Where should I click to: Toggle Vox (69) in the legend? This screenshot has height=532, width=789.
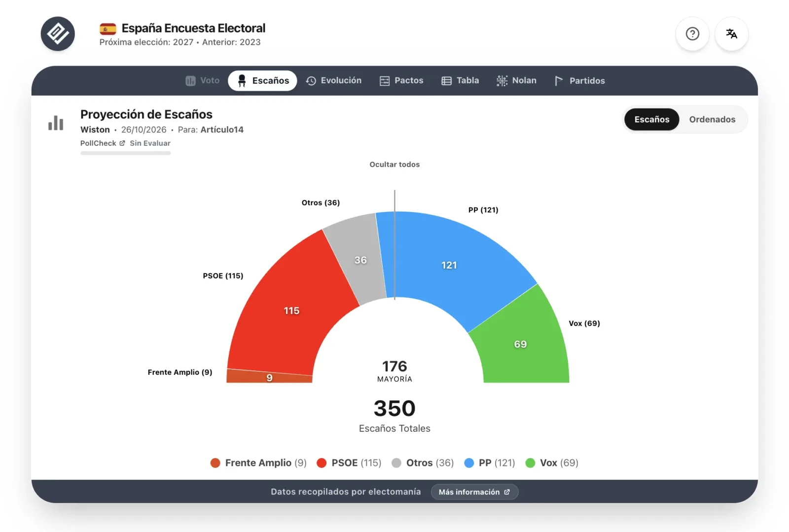[x=552, y=462]
